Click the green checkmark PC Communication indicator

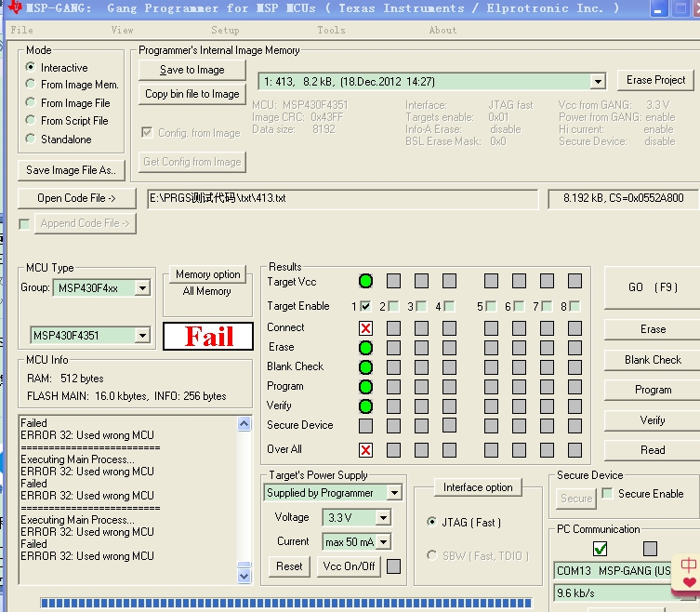coord(600,549)
